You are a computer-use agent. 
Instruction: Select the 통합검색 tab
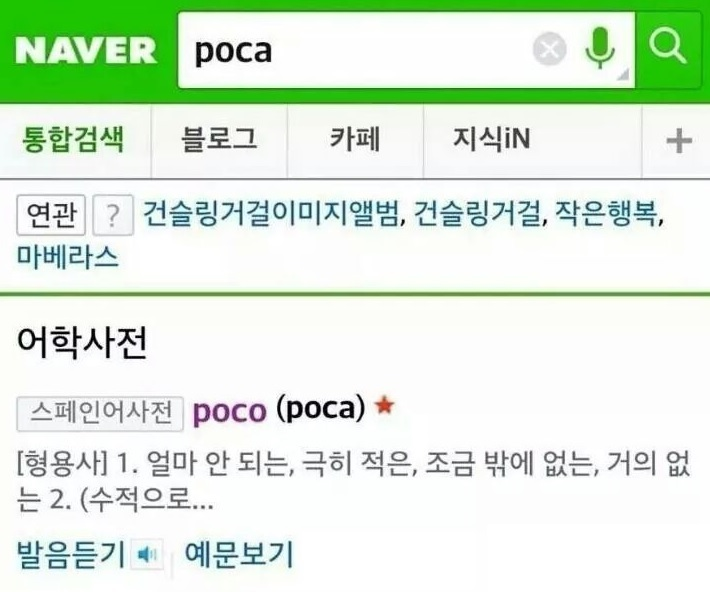(x=73, y=139)
